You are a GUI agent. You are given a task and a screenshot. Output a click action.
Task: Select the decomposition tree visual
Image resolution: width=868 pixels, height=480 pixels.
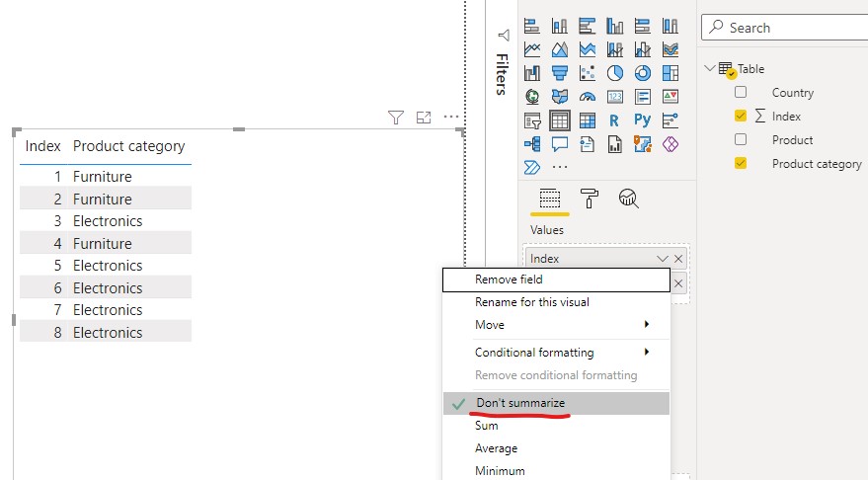tap(532, 144)
